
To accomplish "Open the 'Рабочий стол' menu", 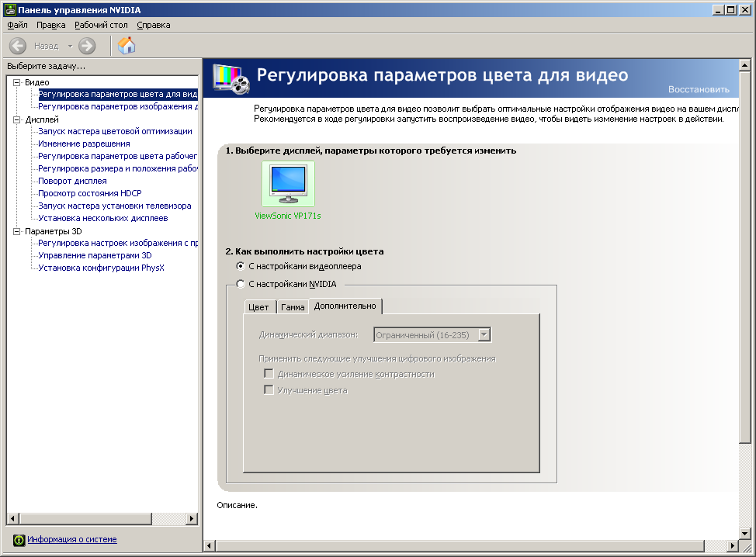I will click(x=101, y=25).
